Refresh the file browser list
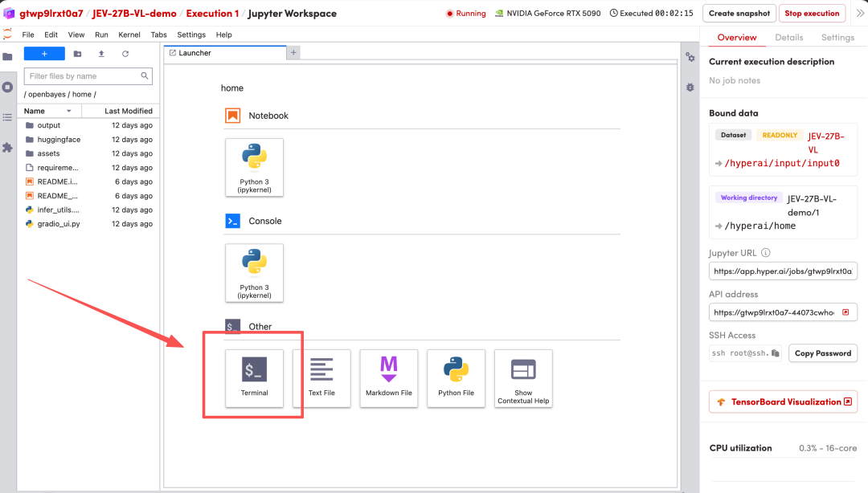Image resolution: width=868 pixels, height=493 pixels. (x=125, y=54)
